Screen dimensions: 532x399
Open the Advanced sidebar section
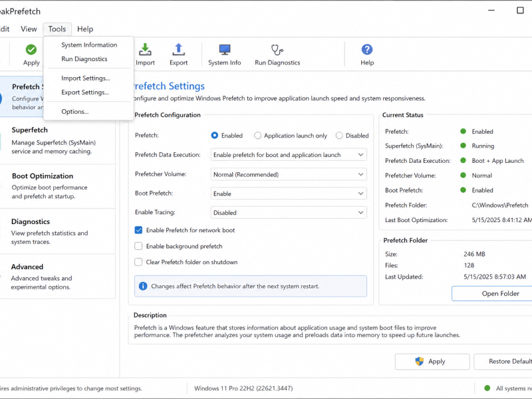(x=58, y=277)
